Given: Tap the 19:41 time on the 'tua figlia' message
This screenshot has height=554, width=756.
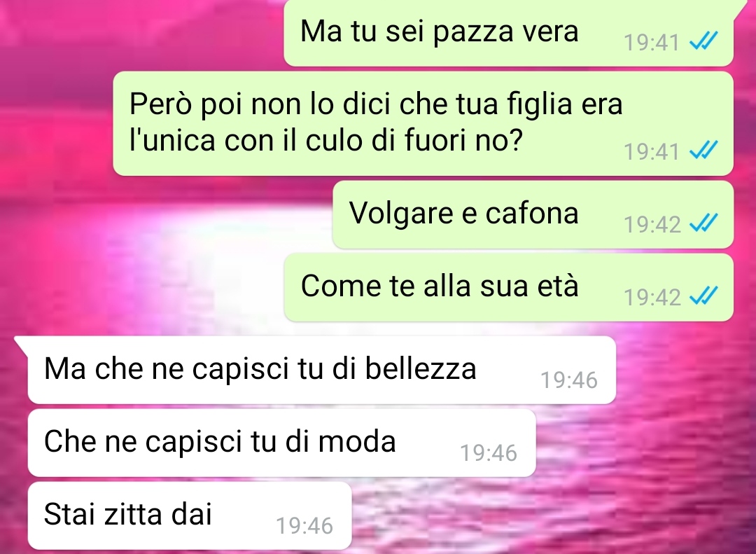Looking at the screenshot, I should [652, 151].
